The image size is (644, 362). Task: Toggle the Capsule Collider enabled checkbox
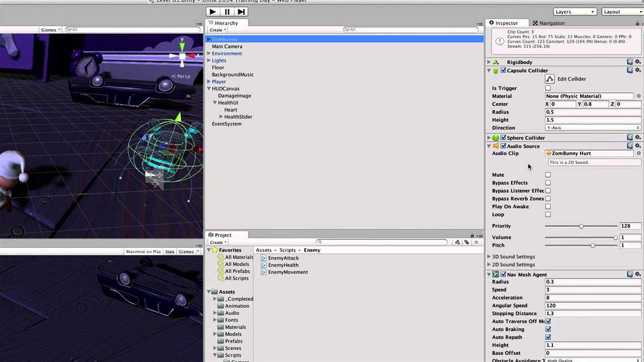pyautogui.click(x=503, y=70)
